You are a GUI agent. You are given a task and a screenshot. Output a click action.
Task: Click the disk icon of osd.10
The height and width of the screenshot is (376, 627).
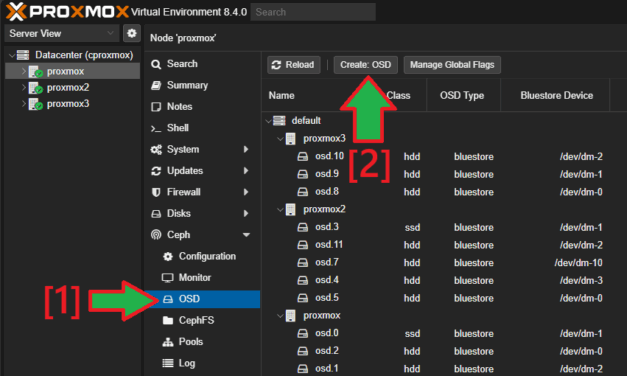[x=303, y=156]
